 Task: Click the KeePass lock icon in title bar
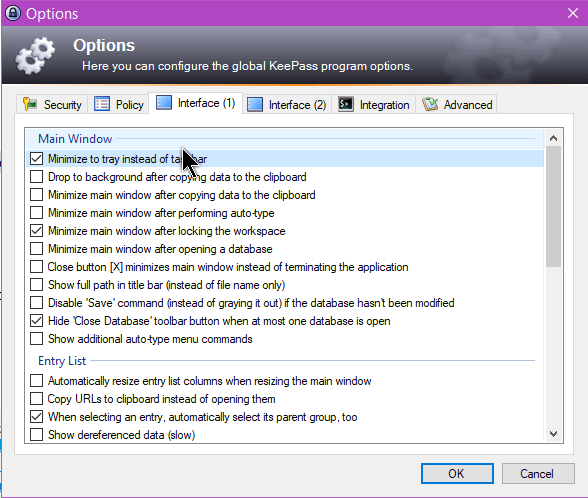(x=13, y=14)
